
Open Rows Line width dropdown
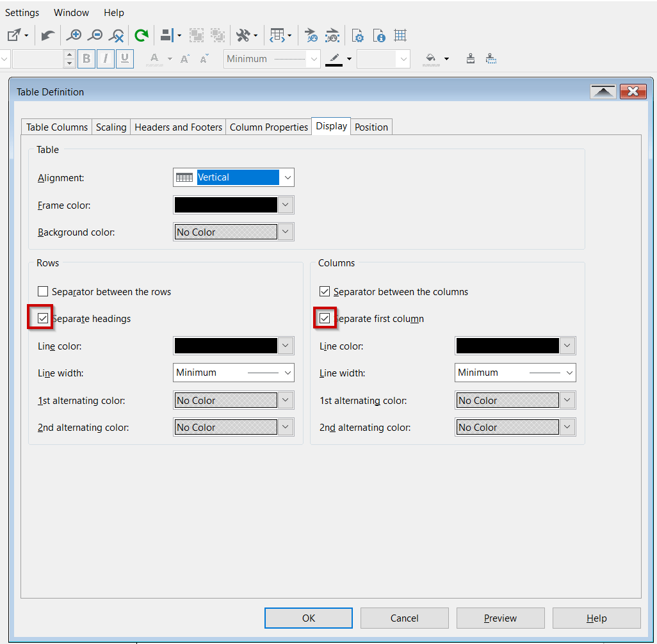(x=233, y=373)
